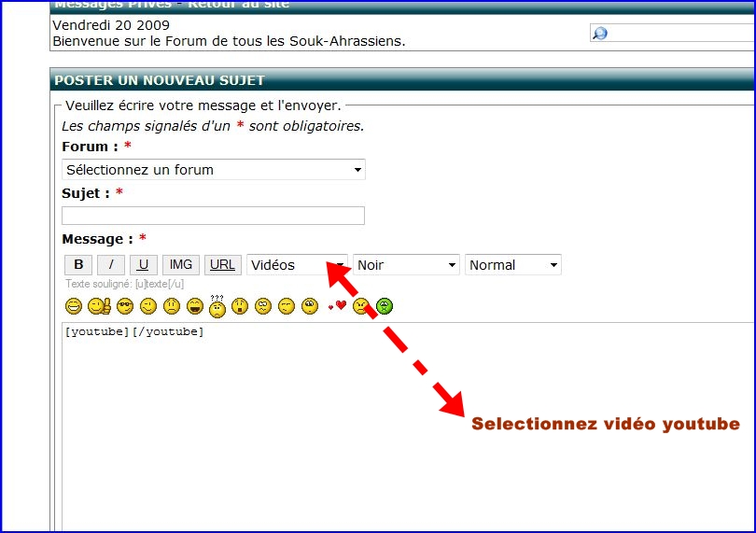The height and width of the screenshot is (533, 756).
Task: Click the URL insert link button
Action: [222, 265]
